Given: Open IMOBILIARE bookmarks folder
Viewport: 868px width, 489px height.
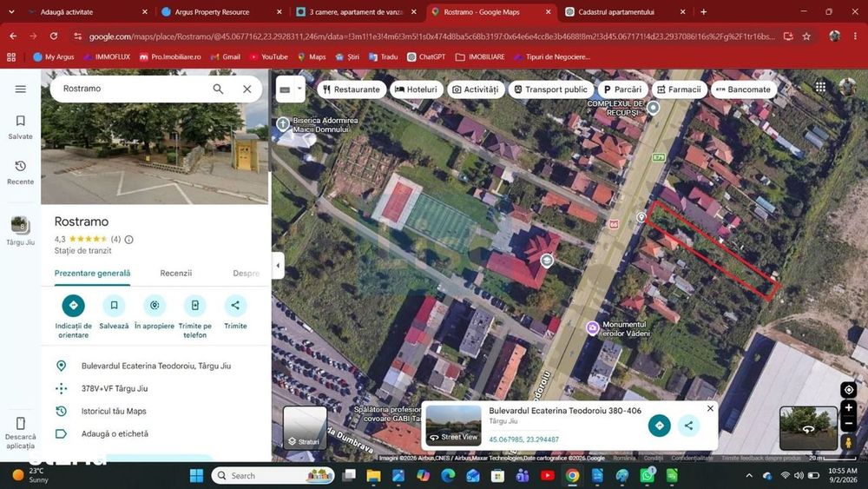Looking at the screenshot, I should pos(480,56).
